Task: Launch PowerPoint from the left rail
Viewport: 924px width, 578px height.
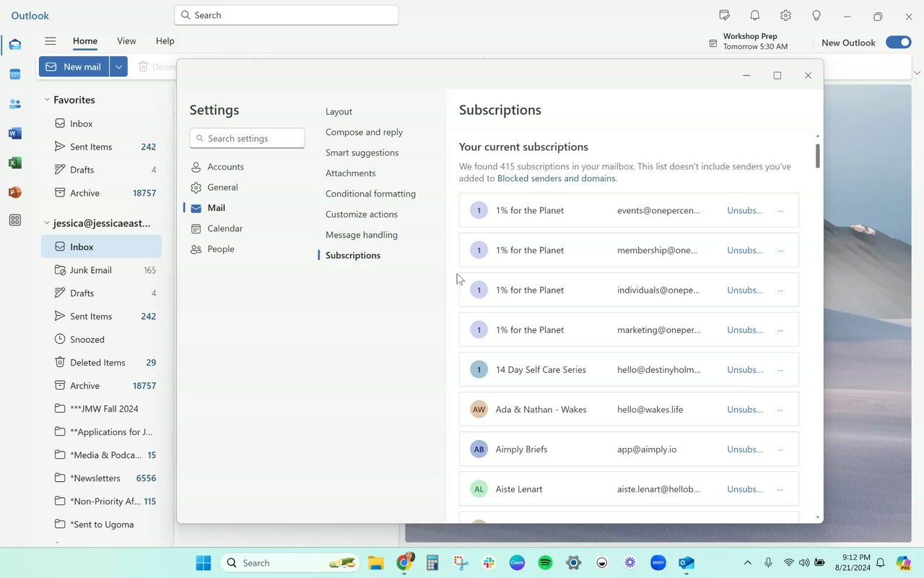Action: click(14, 192)
